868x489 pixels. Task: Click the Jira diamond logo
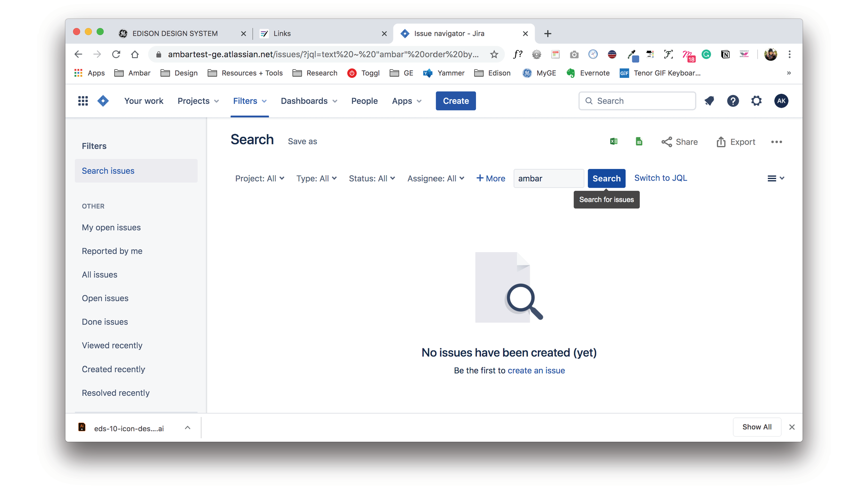click(x=103, y=101)
